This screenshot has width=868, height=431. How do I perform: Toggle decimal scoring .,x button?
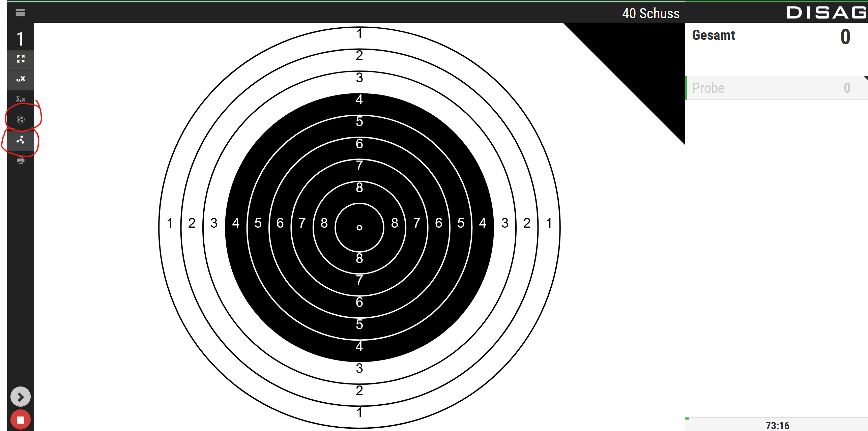click(x=21, y=79)
